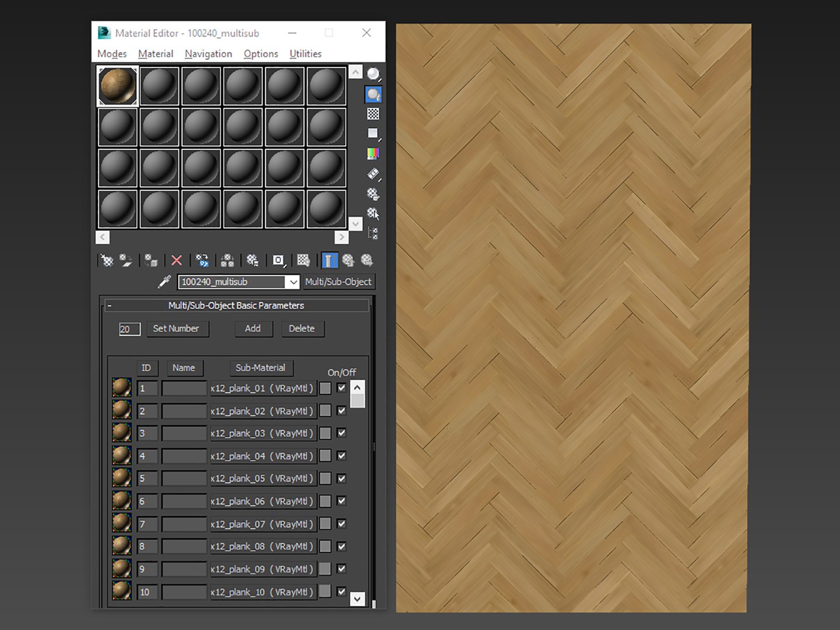The width and height of the screenshot is (840, 630).
Task: Open the Navigation menu
Action: coord(208,54)
